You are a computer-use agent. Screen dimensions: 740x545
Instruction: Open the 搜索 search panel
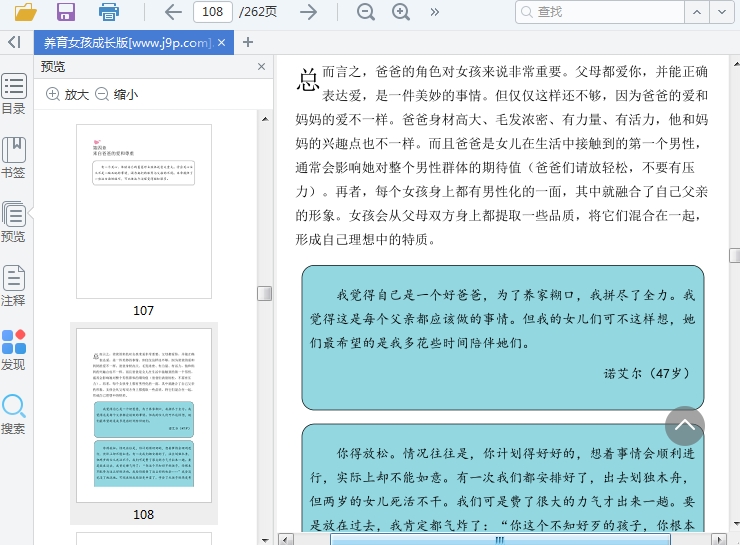pos(14,414)
